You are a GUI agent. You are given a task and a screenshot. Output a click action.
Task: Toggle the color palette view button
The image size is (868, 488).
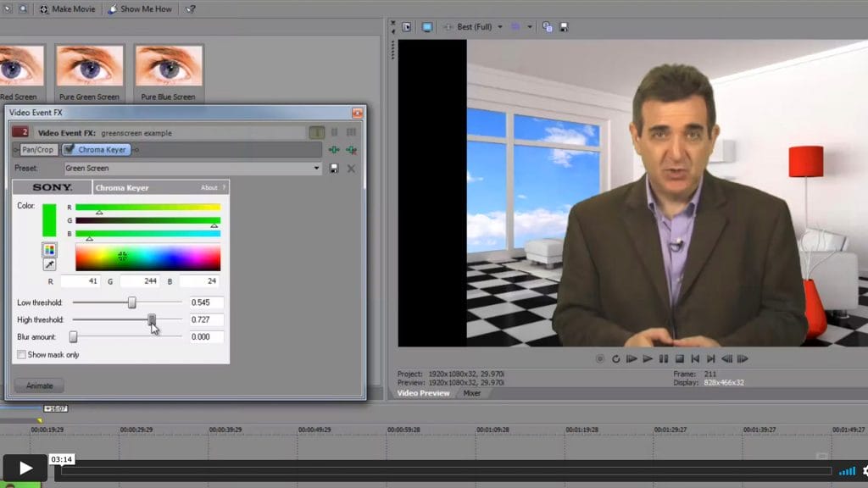point(49,250)
